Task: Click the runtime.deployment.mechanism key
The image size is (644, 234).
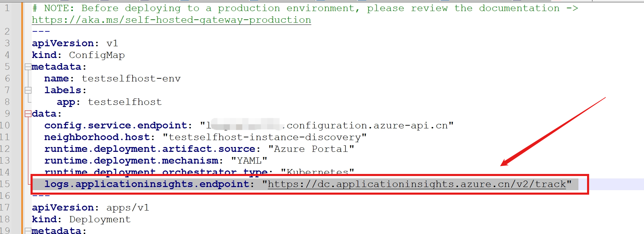Action: pos(131,161)
